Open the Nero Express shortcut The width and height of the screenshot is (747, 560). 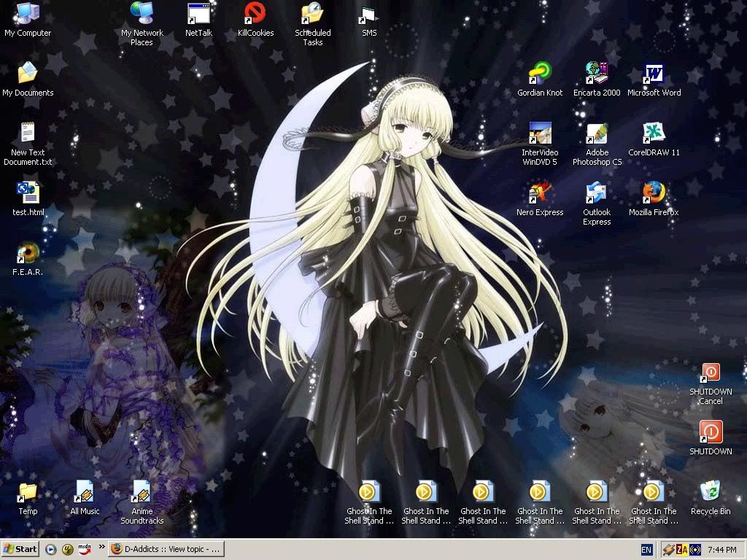(540, 199)
